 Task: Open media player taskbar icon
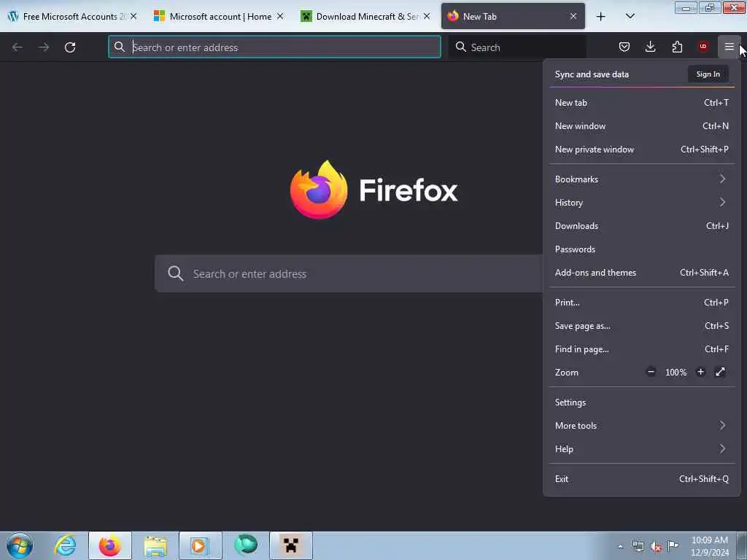(x=200, y=545)
